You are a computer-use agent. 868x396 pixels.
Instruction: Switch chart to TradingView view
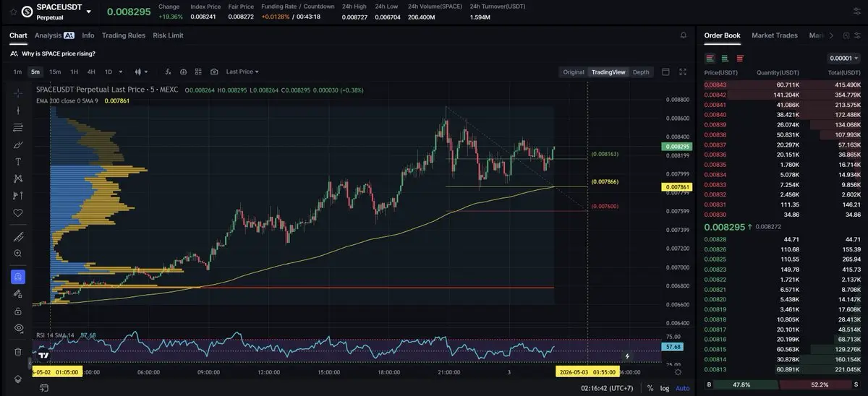click(x=608, y=72)
